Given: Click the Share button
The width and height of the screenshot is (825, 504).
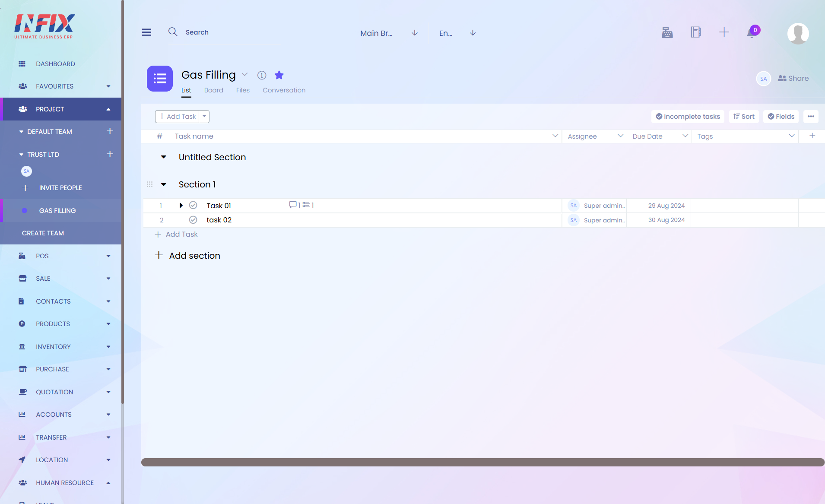Looking at the screenshot, I should click(793, 79).
